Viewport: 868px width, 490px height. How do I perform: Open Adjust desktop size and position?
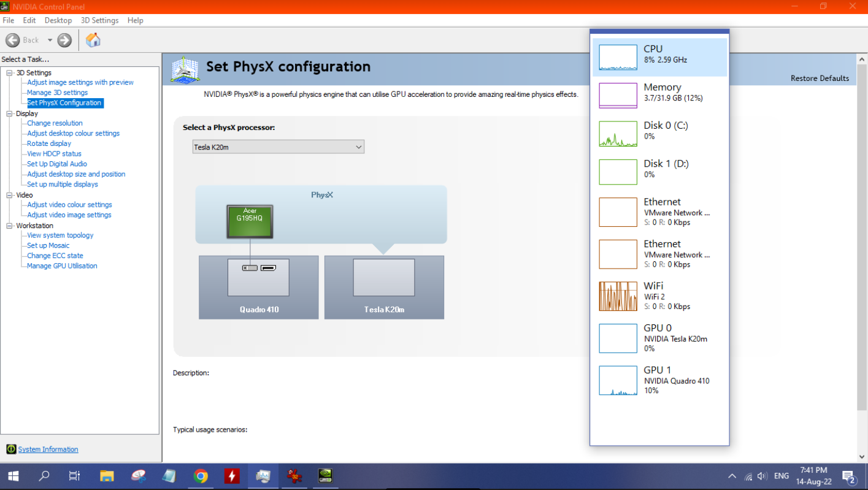[76, 174]
